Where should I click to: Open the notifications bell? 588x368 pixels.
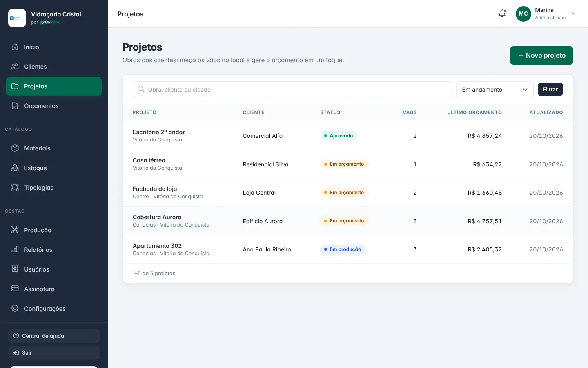tap(502, 13)
